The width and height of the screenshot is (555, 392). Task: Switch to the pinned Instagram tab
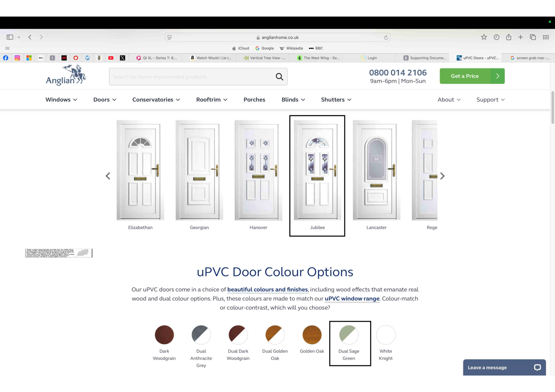coord(17,58)
